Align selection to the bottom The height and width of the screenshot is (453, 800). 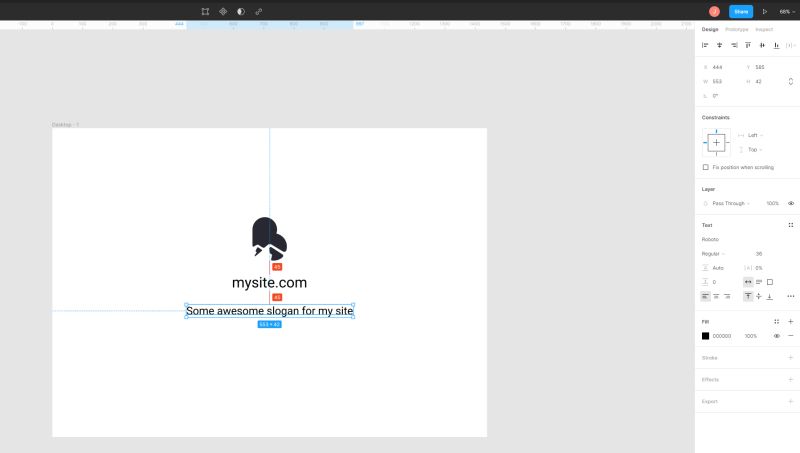[777, 45]
